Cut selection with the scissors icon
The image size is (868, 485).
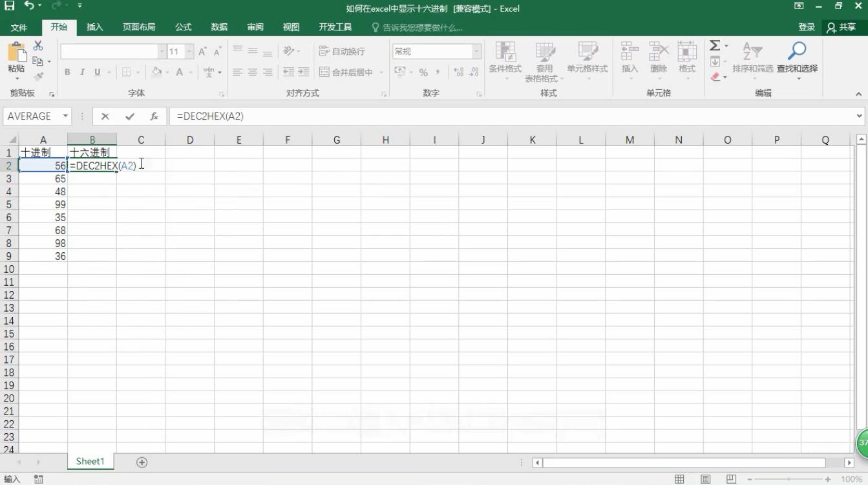38,46
